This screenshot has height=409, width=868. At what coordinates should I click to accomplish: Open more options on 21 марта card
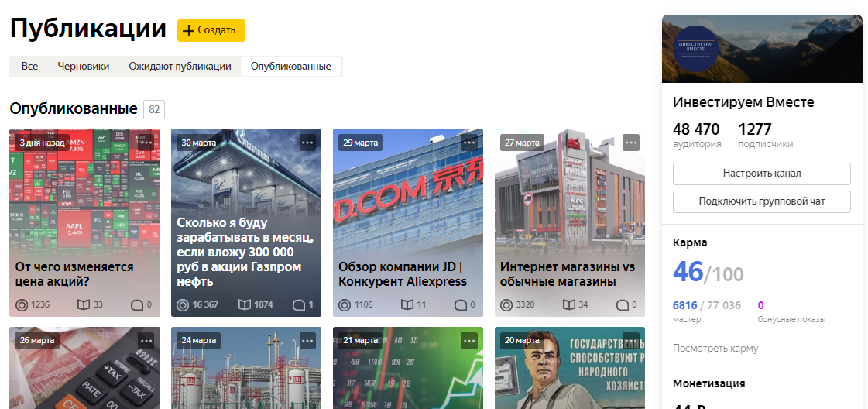(469, 340)
